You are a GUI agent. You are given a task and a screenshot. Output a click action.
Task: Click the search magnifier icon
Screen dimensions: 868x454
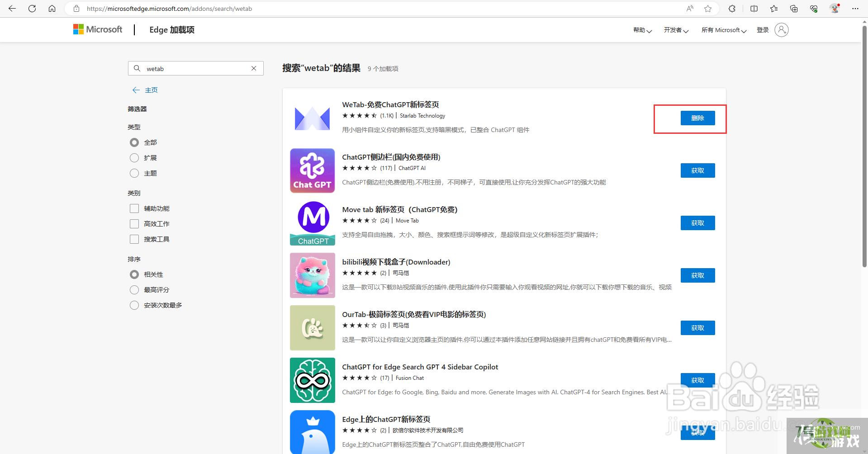tap(137, 68)
